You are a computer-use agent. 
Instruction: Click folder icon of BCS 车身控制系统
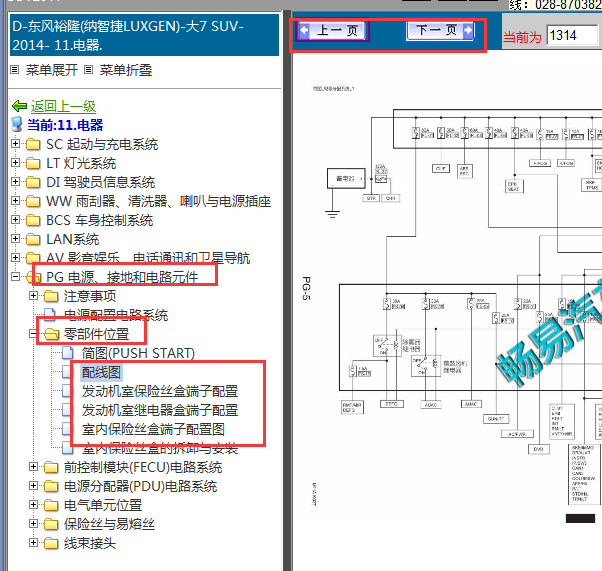point(33,220)
